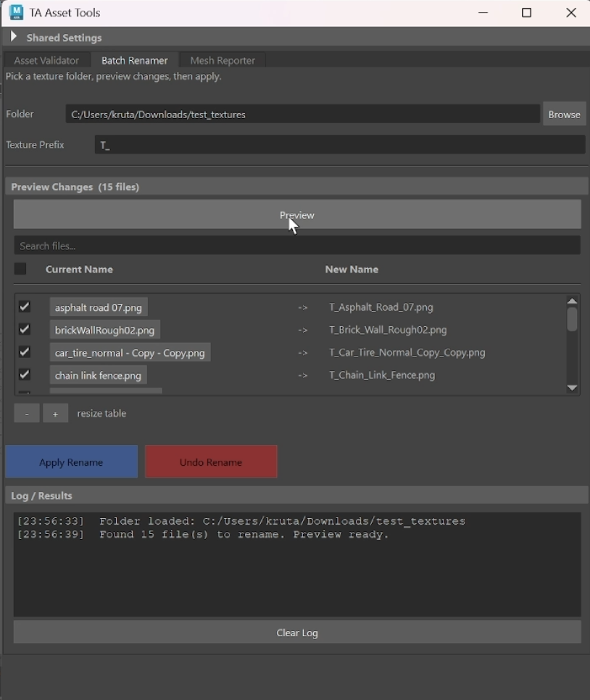The width and height of the screenshot is (590, 700).
Task: Select the brickWallRough02.png current name
Action: tap(104, 330)
